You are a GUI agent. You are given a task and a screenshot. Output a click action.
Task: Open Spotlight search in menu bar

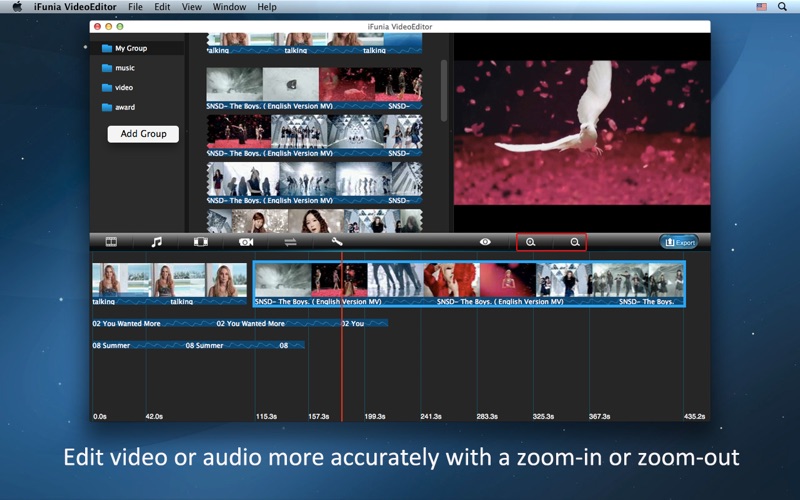coord(782,7)
